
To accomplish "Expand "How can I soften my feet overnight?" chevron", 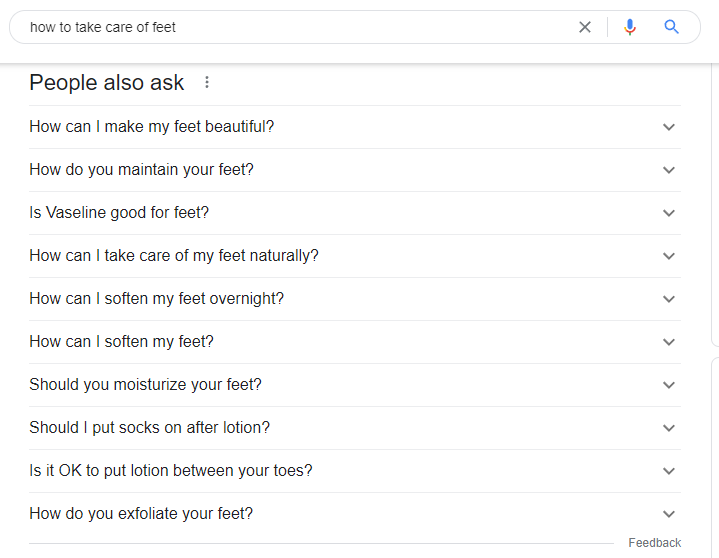I will coord(669,299).
